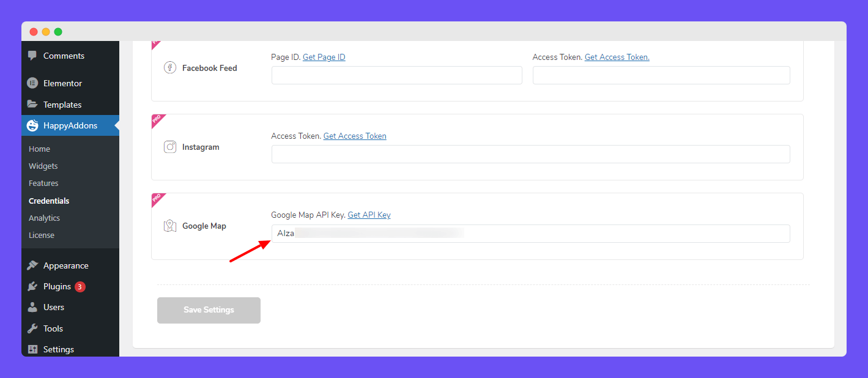Click the Instagram camera icon

tap(170, 147)
